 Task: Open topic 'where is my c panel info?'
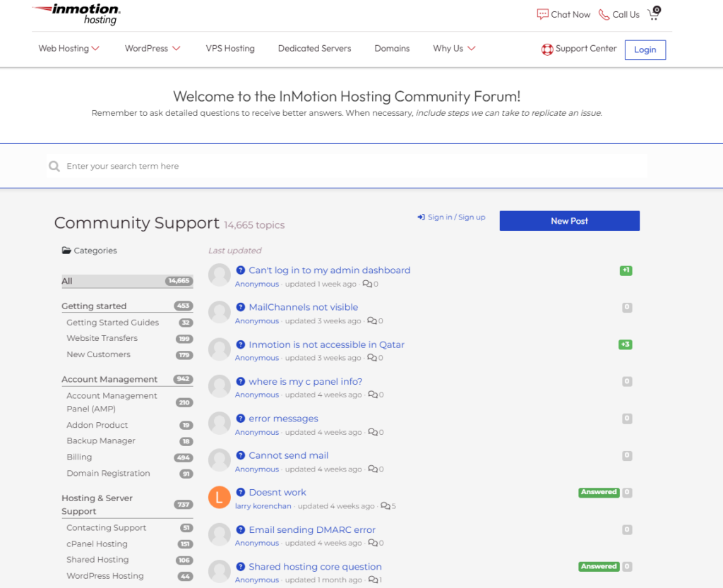point(306,382)
